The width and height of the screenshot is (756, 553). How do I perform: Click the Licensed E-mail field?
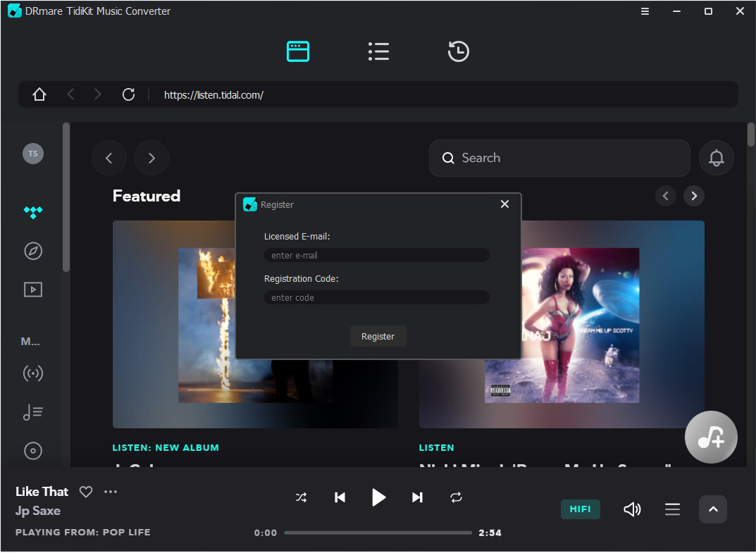tap(376, 255)
